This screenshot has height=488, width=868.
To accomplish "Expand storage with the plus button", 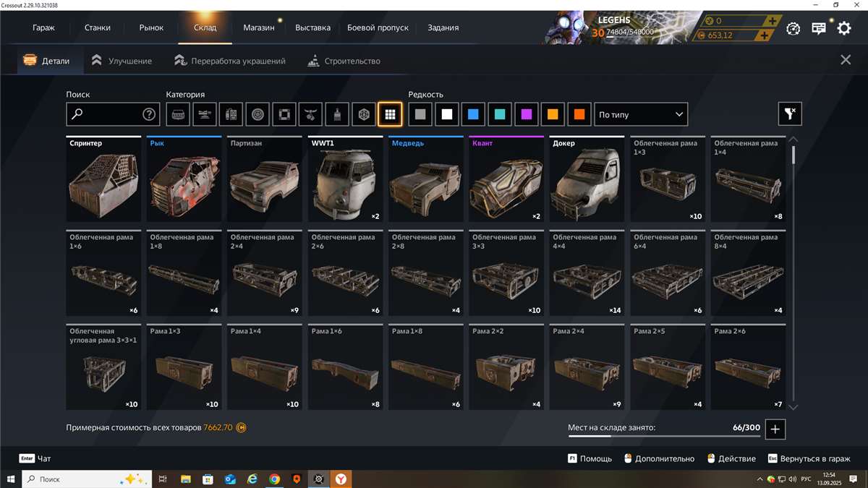I will pos(775,429).
